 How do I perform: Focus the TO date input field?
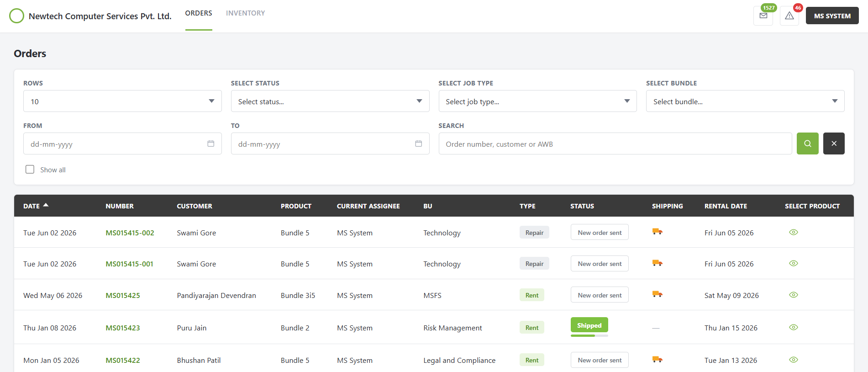tap(330, 143)
